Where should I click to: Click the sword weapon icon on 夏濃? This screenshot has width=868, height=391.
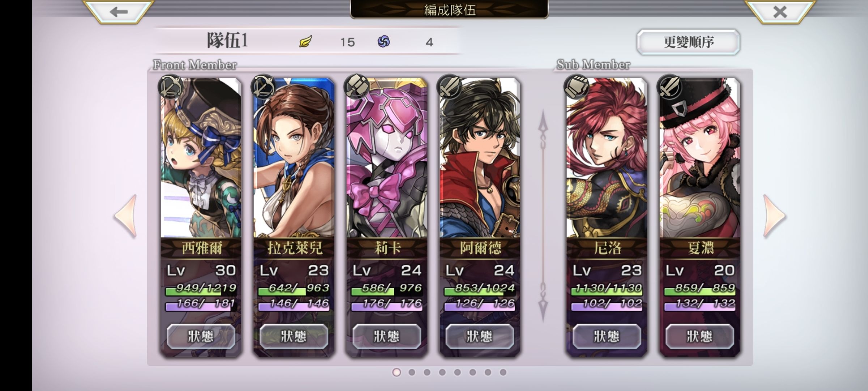click(x=669, y=87)
